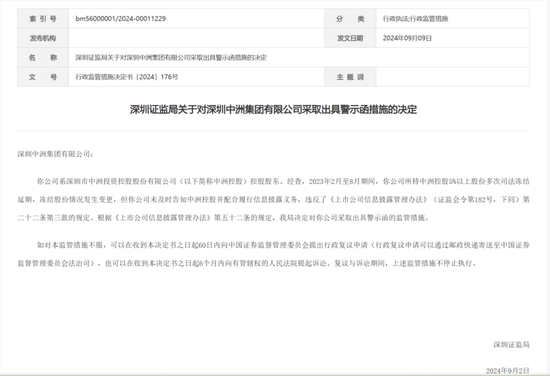This screenshot has height=376, width=550.
Task: Click the bold main heading of the decision
Action: pyautogui.click(x=273, y=109)
